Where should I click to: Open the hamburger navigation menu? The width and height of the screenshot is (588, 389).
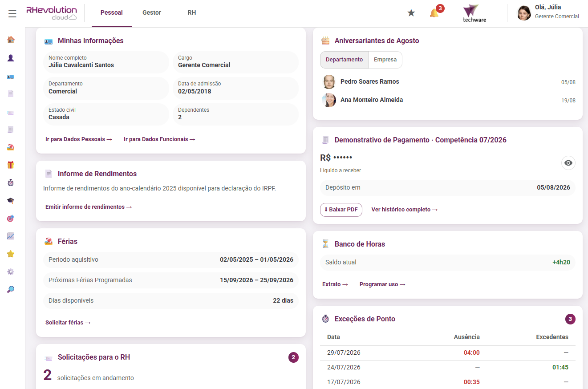12,13
